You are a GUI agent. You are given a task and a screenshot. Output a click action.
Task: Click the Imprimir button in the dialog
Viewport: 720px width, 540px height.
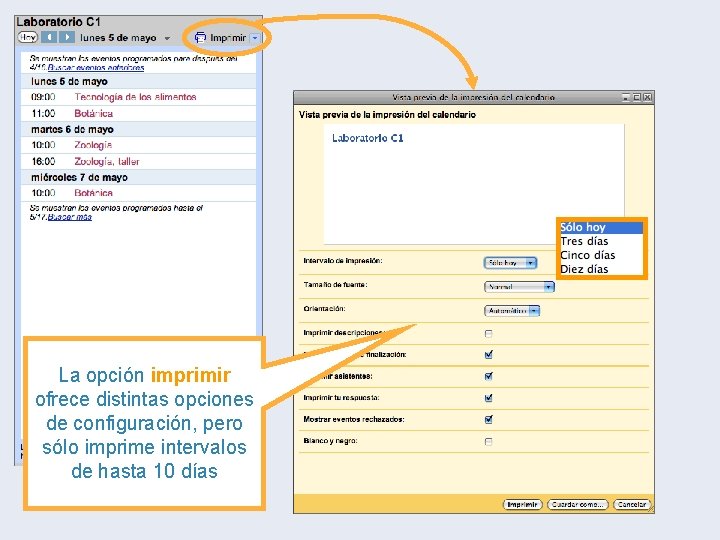(x=523, y=504)
